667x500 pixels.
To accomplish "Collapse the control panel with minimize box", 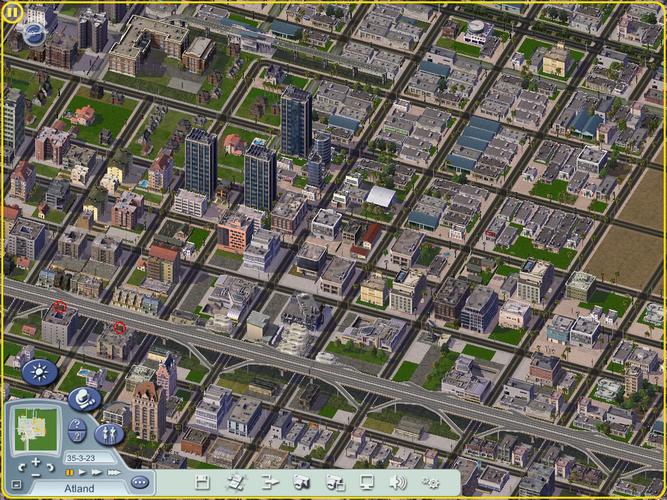I will tap(16, 484).
